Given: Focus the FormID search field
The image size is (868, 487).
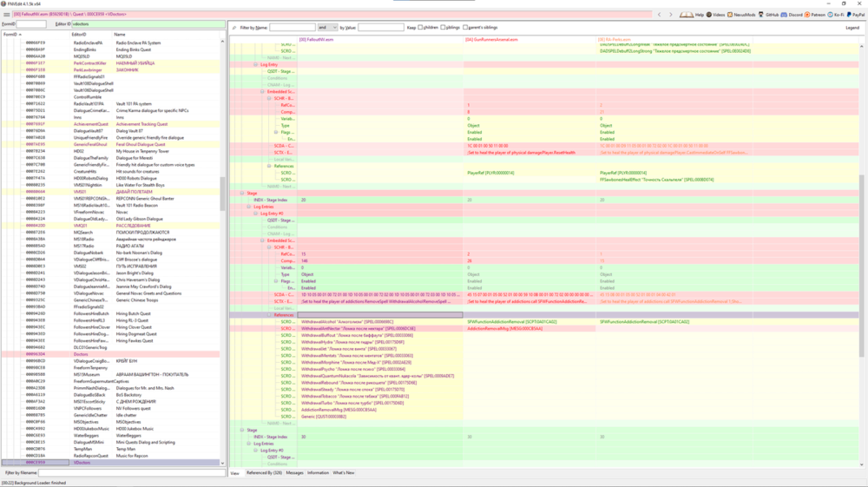Looking at the screenshot, I should [x=31, y=23].
